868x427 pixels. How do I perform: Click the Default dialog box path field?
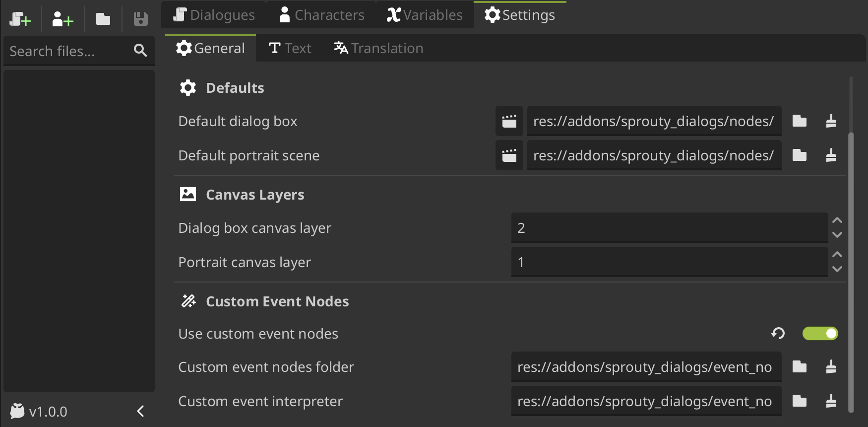[654, 121]
